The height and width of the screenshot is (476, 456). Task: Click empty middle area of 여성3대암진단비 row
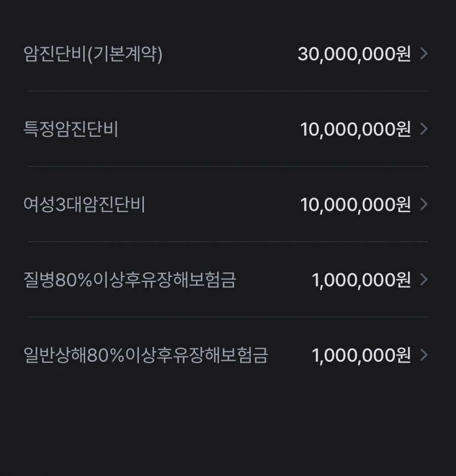[222, 204]
